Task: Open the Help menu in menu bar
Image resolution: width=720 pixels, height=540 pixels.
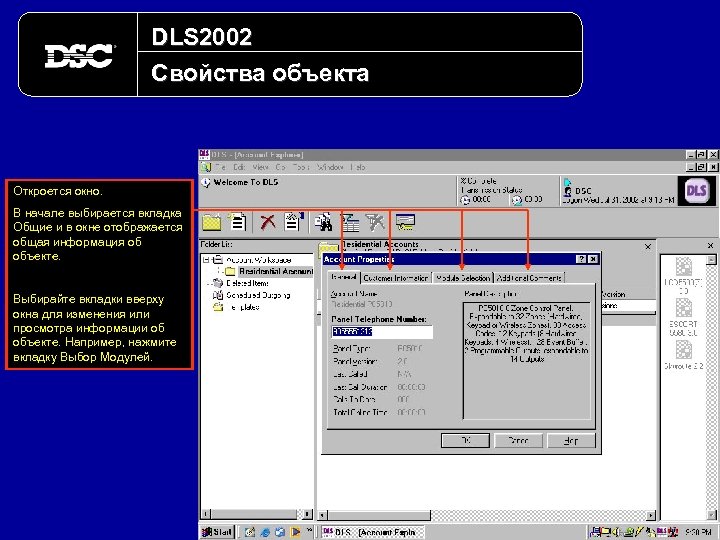Action: 358,167
